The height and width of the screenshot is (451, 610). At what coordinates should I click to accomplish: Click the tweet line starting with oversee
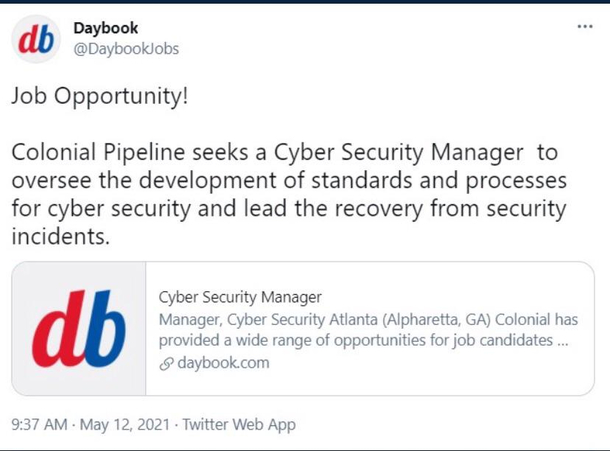point(289,181)
